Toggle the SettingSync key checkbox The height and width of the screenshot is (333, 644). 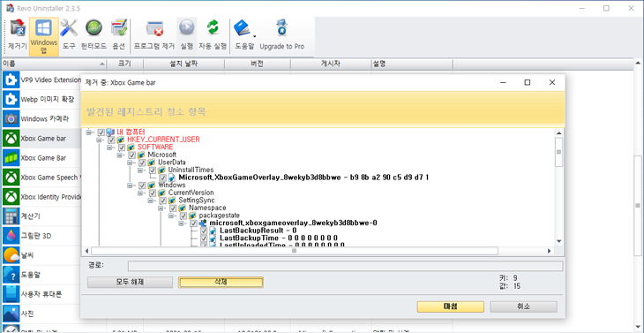[x=162, y=201]
